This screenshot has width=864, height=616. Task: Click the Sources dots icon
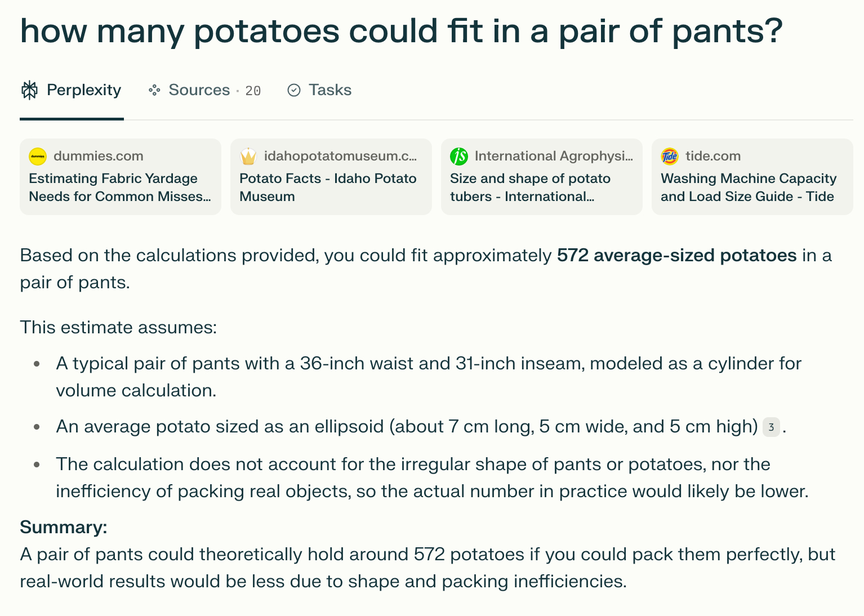click(x=154, y=90)
